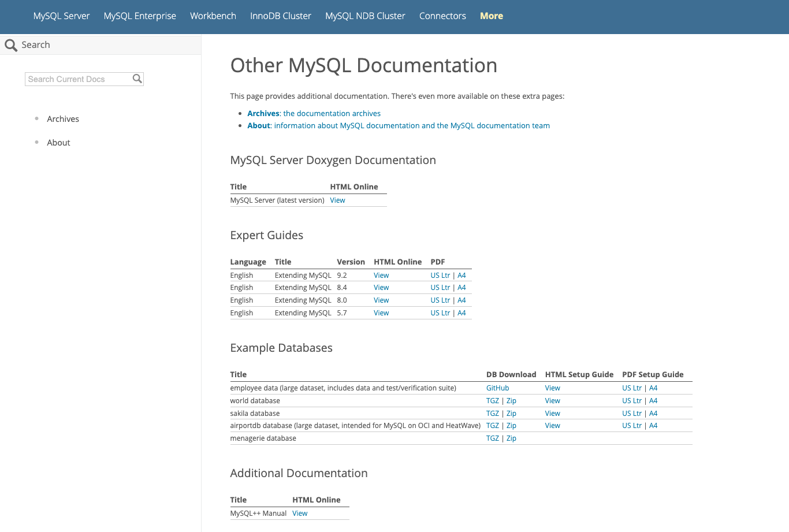Viewport: 789px width, 532px height.
Task: Download the sakila database Zip file
Action: pyautogui.click(x=511, y=414)
